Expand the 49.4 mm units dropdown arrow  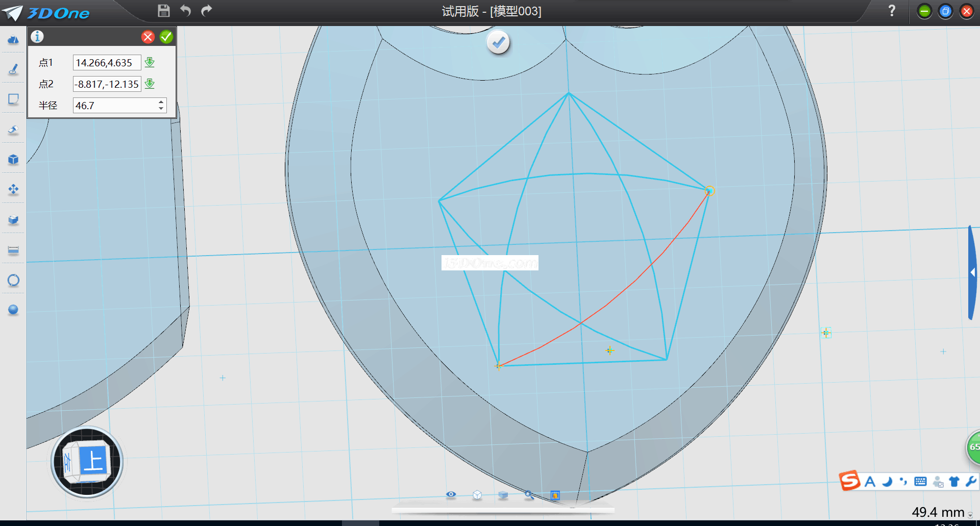point(970,515)
